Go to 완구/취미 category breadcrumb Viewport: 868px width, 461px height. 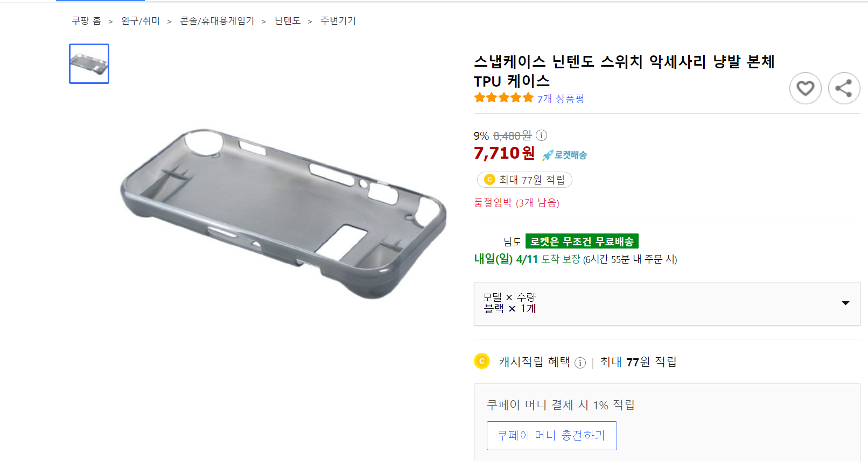[x=140, y=21]
